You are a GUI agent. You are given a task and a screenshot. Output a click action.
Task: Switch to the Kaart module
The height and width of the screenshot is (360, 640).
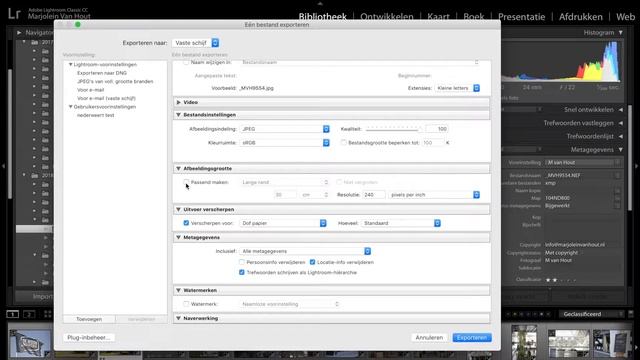pyautogui.click(x=438, y=17)
